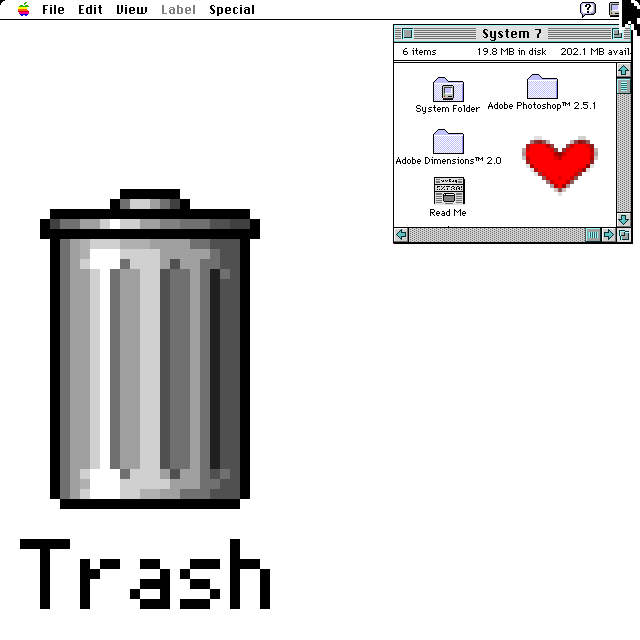The height and width of the screenshot is (640, 640).
Task: Click the zoom box of System 7 window
Action: click(616, 34)
